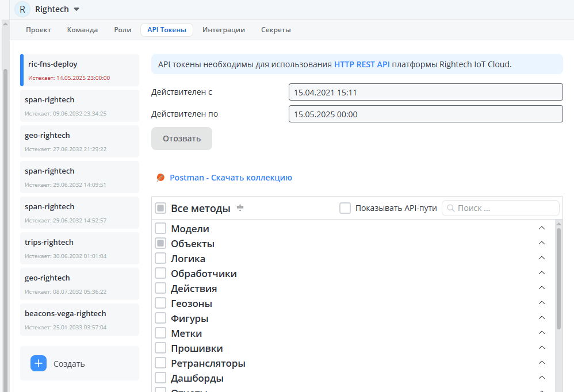The image size is (574, 392).
Task: Open the Интеграции tab
Action: click(224, 30)
